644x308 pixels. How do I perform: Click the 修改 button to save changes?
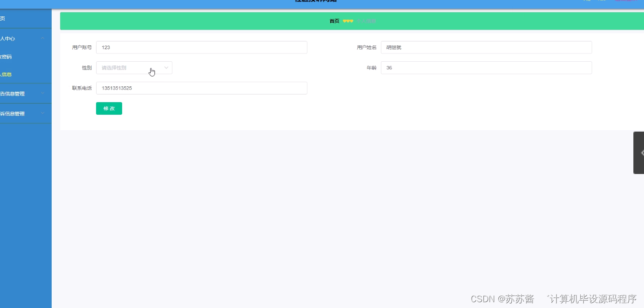tap(109, 108)
